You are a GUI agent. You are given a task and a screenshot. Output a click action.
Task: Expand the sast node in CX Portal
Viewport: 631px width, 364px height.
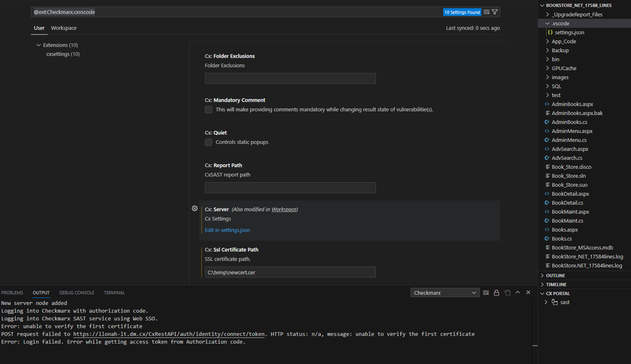click(546, 302)
